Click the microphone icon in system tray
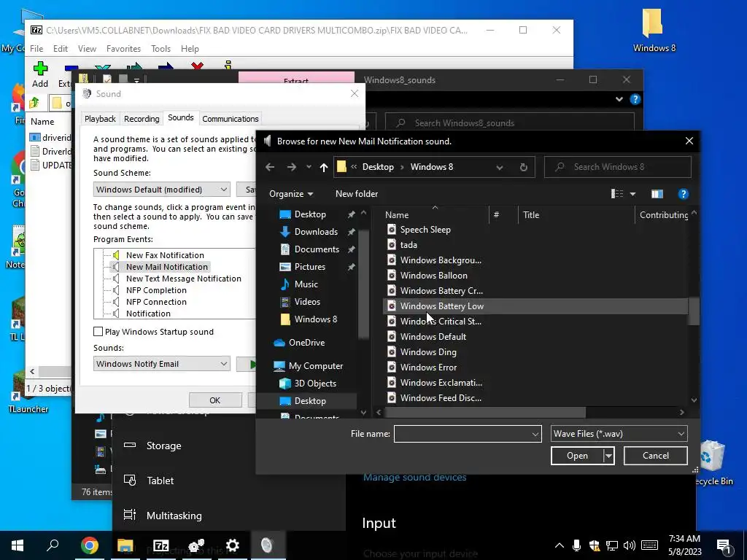The width and height of the screenshot is (747, 560). coord(576,545)
